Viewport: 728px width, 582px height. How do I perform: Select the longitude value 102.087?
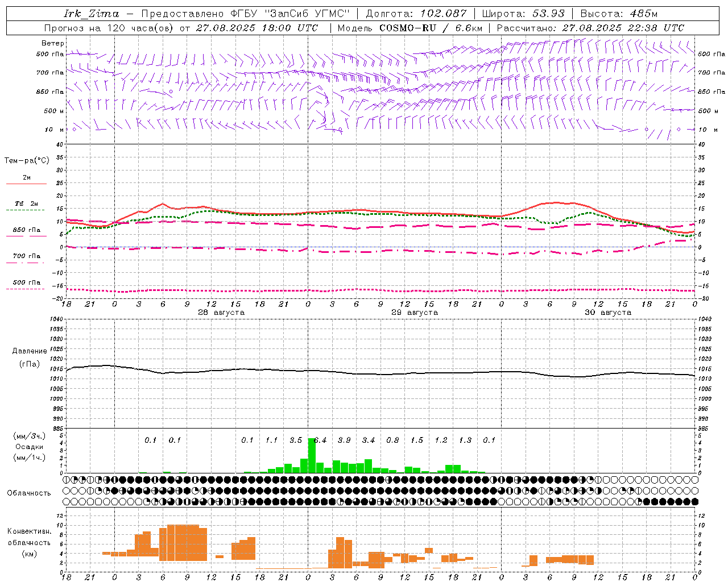click(x=444, y=14)
